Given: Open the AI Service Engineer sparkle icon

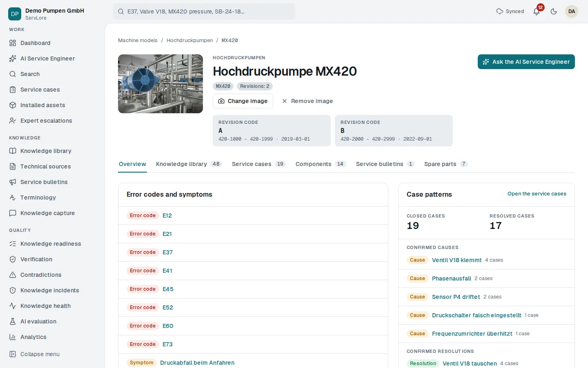Looking at the screenshot, I should pos(13,58).
